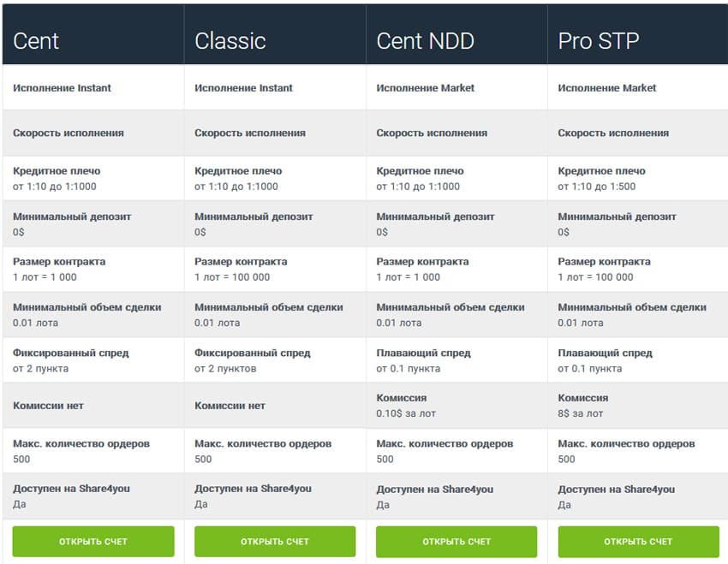
Task: Click the Cent contract size 1 lot = 1 000 cell
Action: [92, 270]
